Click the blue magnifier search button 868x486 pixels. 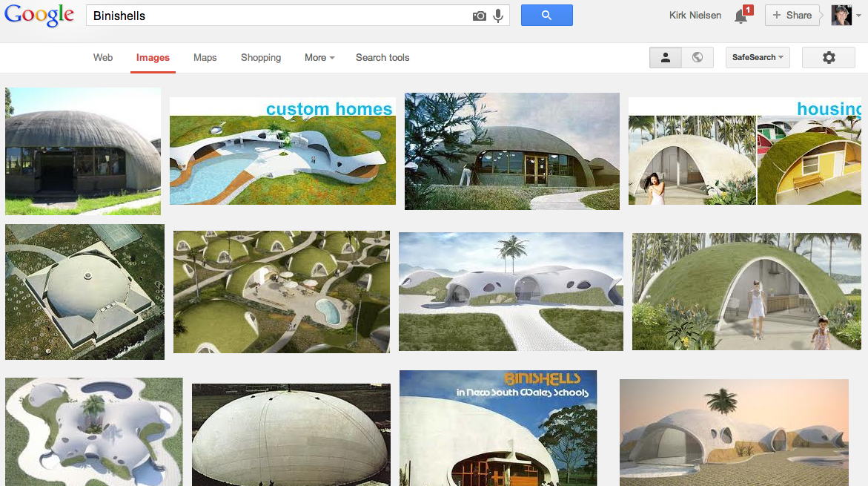tap(547, 16)
